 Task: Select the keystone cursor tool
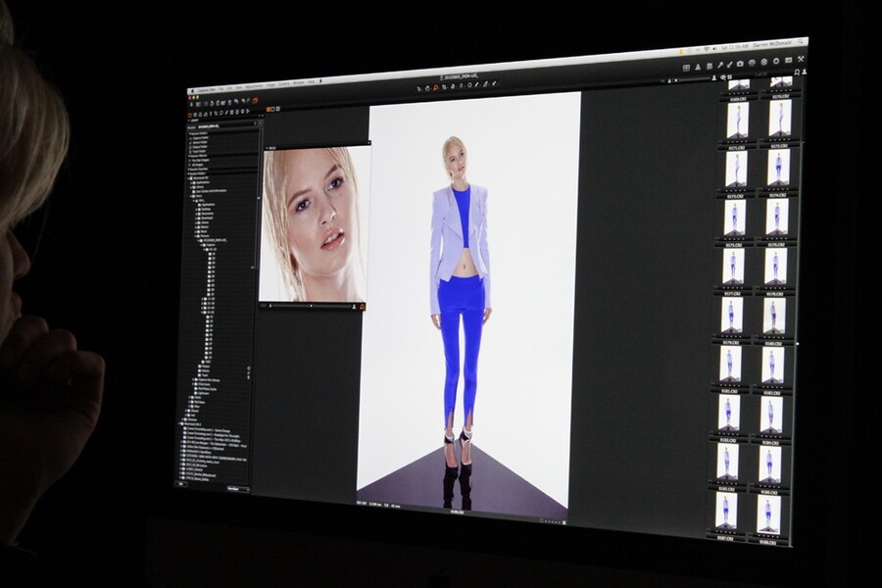tap(462, 85)
